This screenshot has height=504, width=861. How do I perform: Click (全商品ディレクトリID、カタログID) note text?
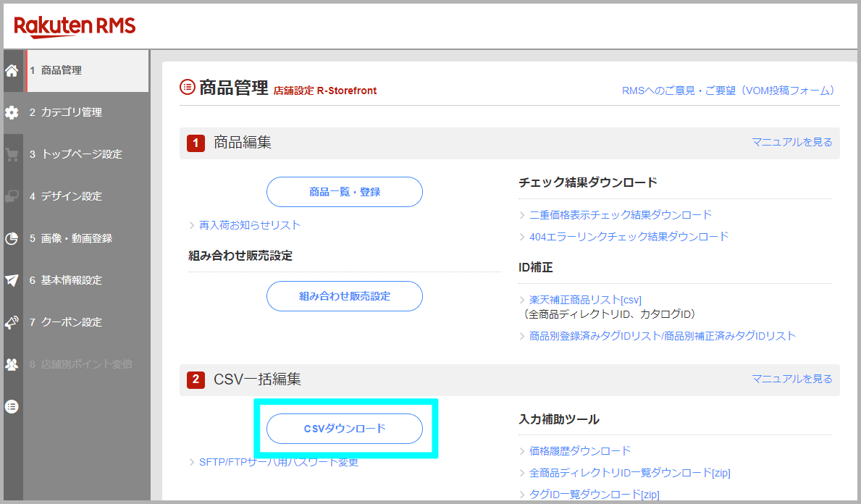click(610, 314)
